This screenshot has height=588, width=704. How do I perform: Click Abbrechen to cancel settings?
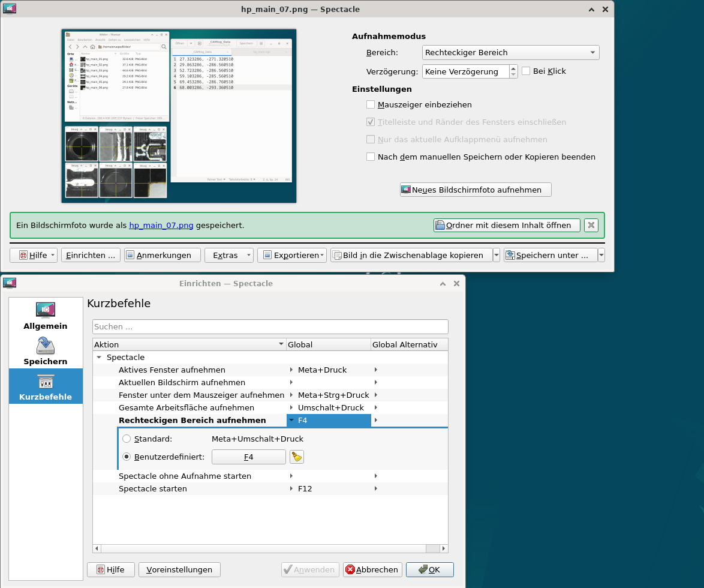pyautogui.click(x=372, y=569)
